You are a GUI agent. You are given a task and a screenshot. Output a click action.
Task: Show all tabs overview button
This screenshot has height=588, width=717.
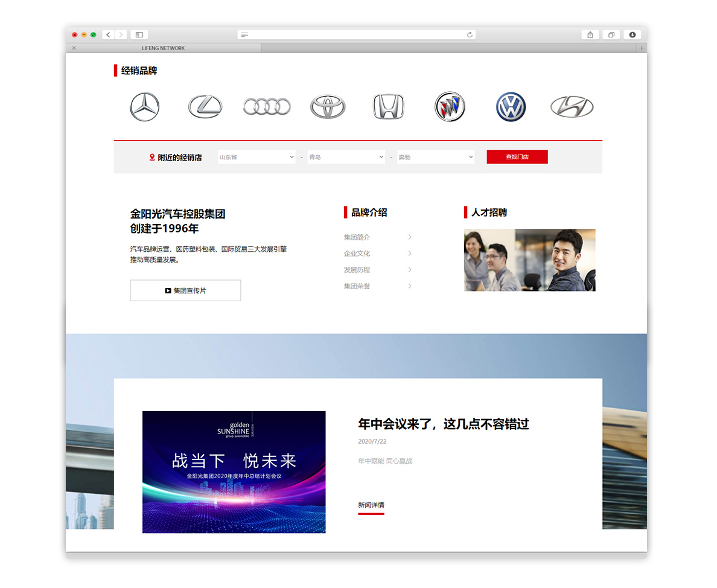(x=611, y=35)
